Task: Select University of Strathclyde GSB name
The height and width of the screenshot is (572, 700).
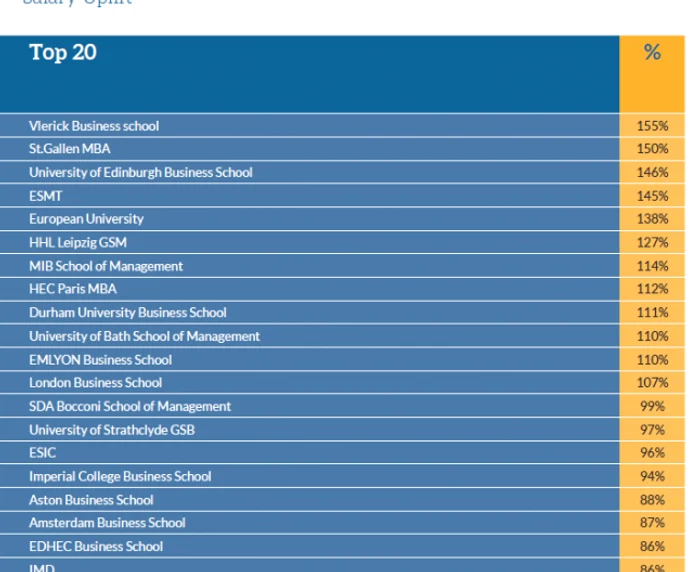Action: (112, 430)
